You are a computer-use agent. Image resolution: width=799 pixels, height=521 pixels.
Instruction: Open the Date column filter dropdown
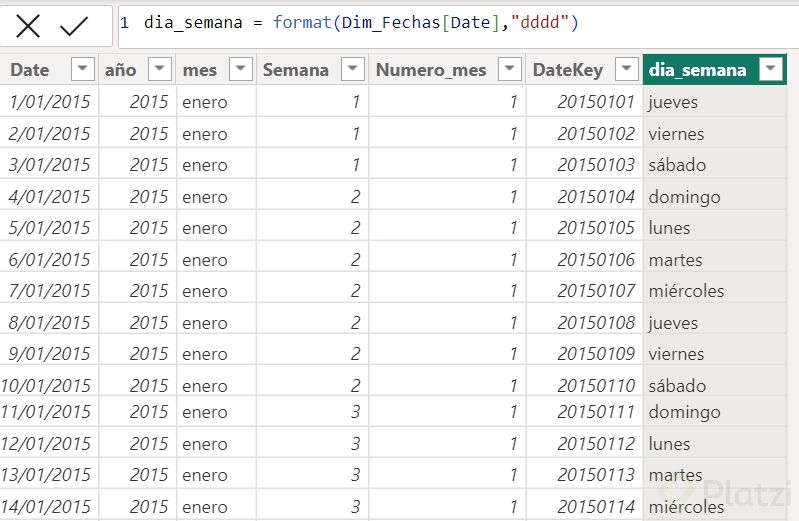click(82, 69)
